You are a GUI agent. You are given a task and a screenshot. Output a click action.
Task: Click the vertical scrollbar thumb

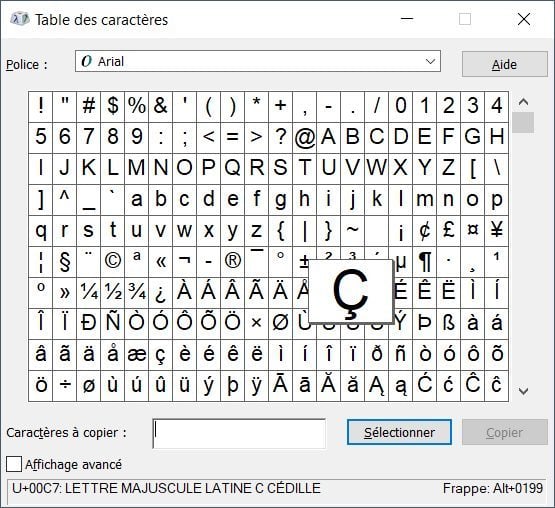tap(523, 122)
